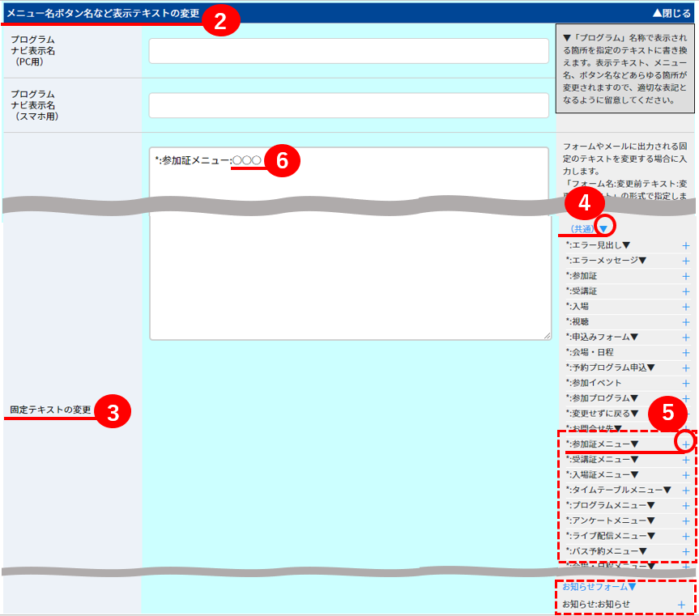This screenshot has width=699, height=616.
Task: Click the *:視聴 label text
Action: point(577,321)
